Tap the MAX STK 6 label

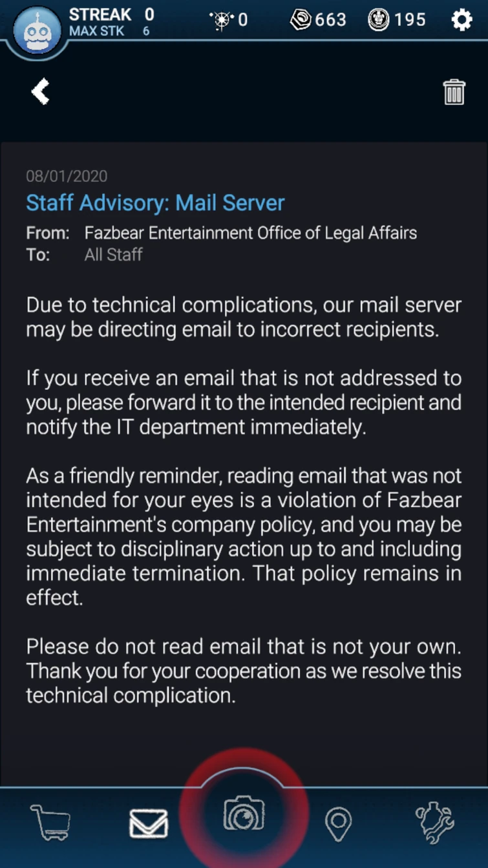[109, 30]
